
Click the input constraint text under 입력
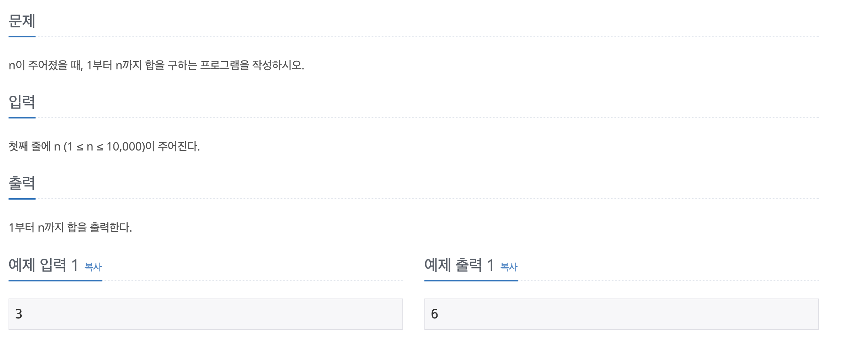(105, 146)
